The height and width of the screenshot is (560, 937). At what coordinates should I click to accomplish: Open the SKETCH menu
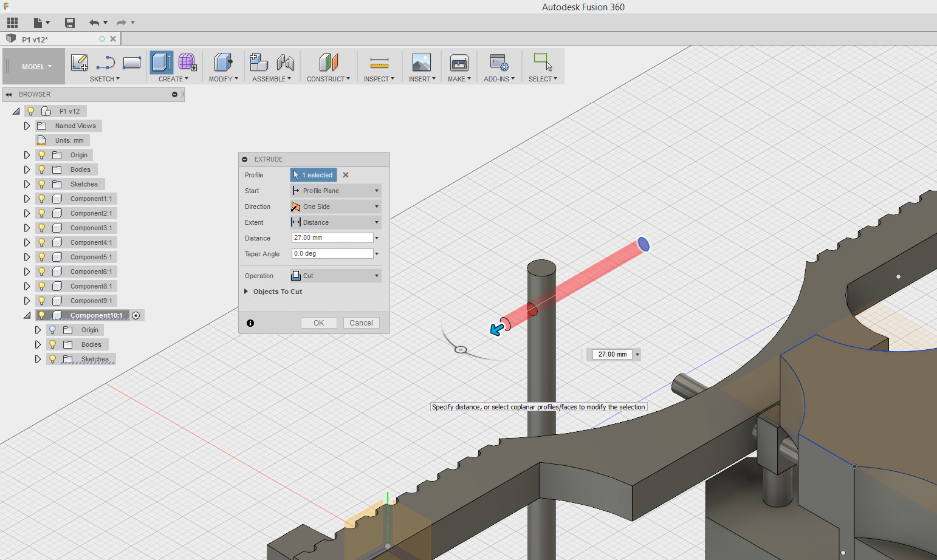click(105, 79)
